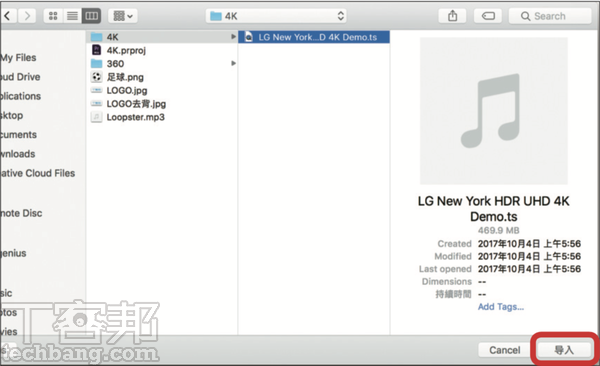Screen dimensions: 600x366
Task: Click the Loopster.mp3 audio icon
Action: click(x=96, y=117)
